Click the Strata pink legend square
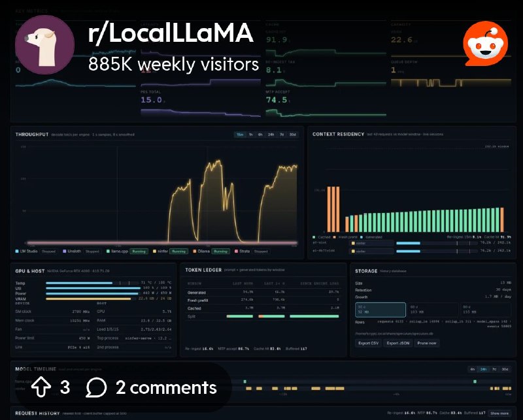This screenshot has width=523, height=420. [x=236, y=251]
